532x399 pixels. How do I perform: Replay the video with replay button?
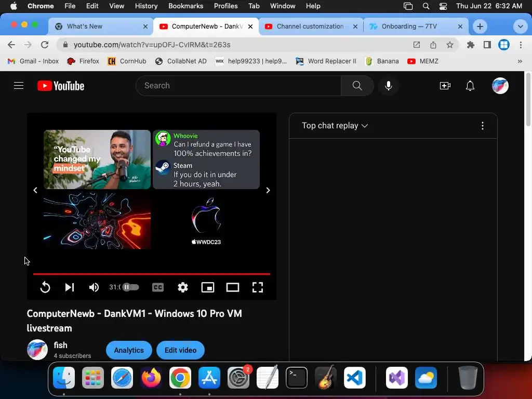[x=45, y=287]
